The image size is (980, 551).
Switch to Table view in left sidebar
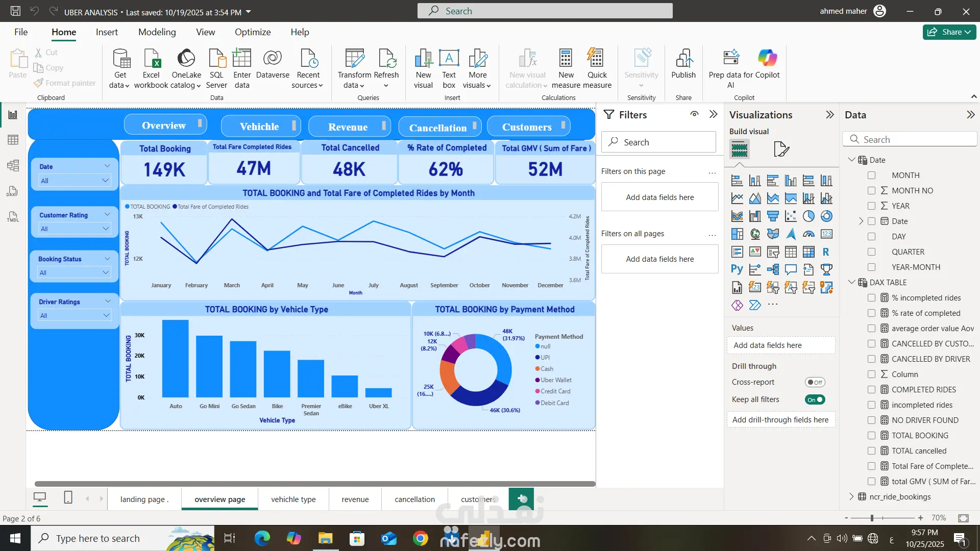click(13, 140)
